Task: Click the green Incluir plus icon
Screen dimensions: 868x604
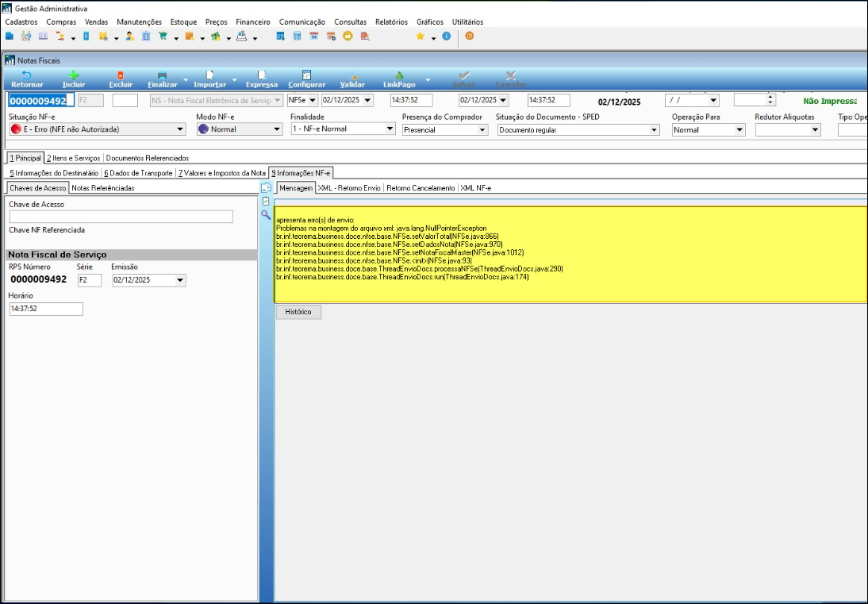Action: (73, 75)
